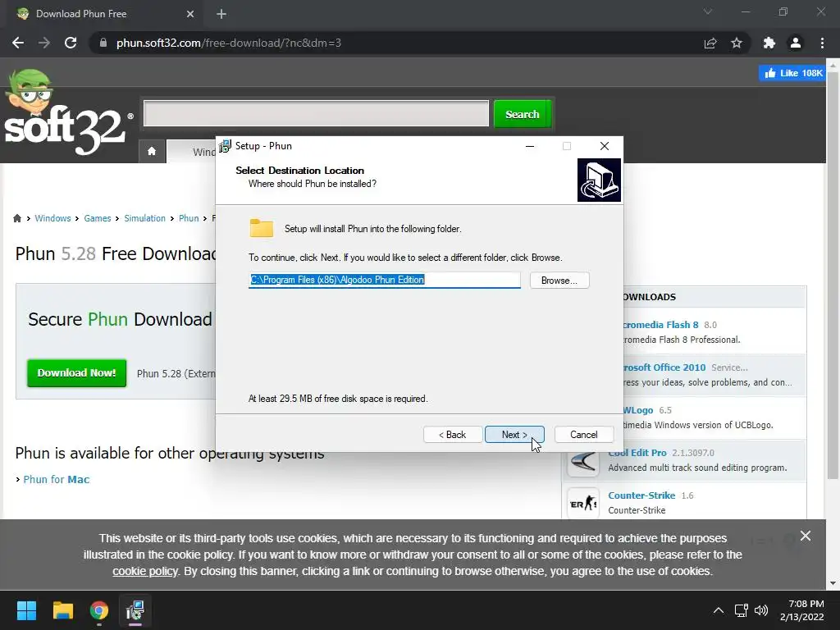Open the Games breadcrumb link

pyautogui.click(x=98, y=218)
